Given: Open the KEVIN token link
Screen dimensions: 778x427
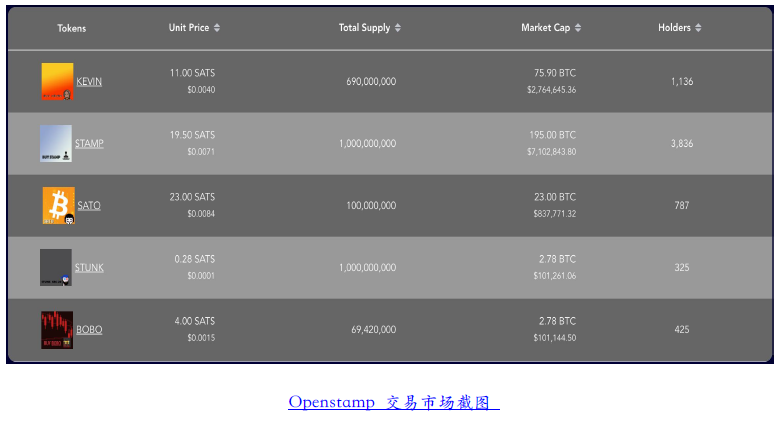Looking at the screenshot, I should (89, 82).
